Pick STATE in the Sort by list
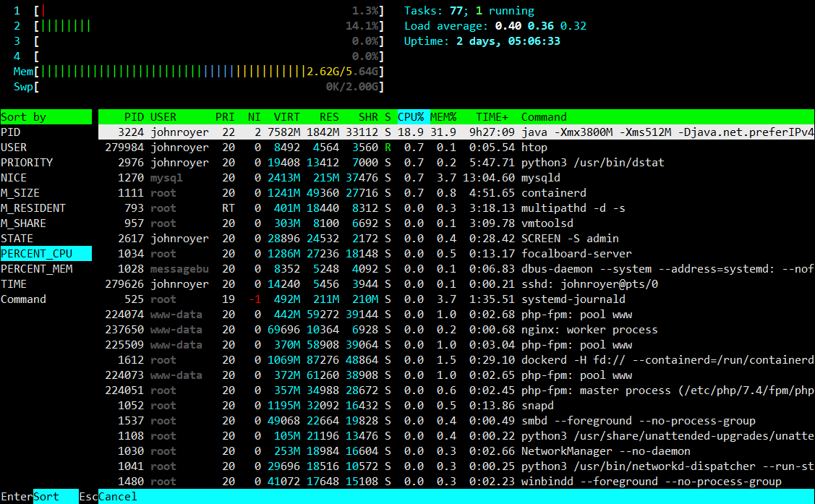 [x=46, y=239]
